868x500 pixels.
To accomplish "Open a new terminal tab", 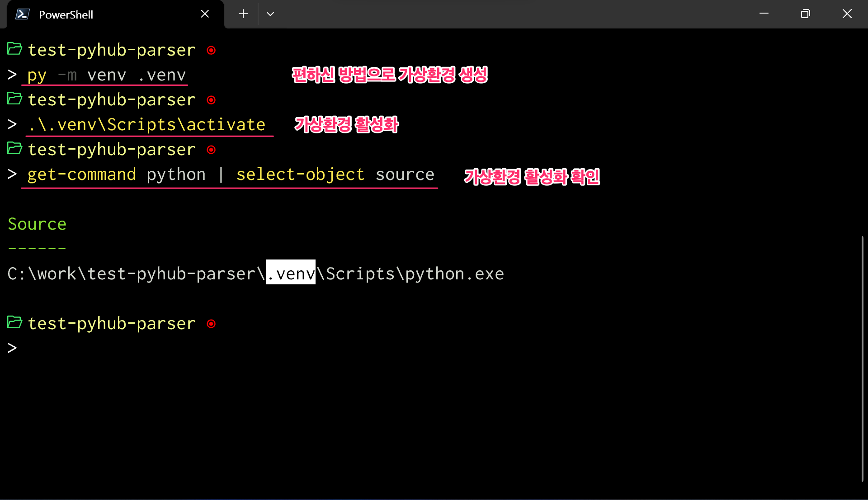I will [243, 14].
